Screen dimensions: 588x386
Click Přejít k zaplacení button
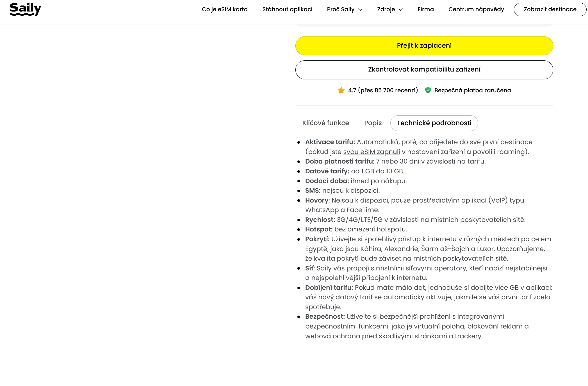[x=424, y=46]
